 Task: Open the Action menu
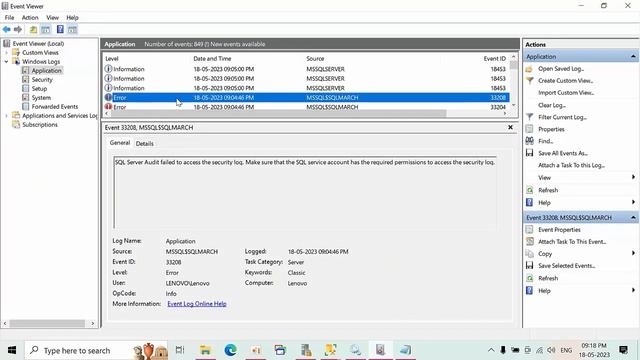[x=30, y=18]
